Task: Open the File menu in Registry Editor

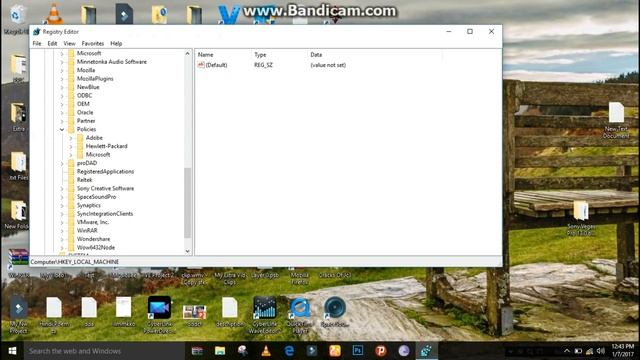Action: pyautogui.click(x=37, y=43)
